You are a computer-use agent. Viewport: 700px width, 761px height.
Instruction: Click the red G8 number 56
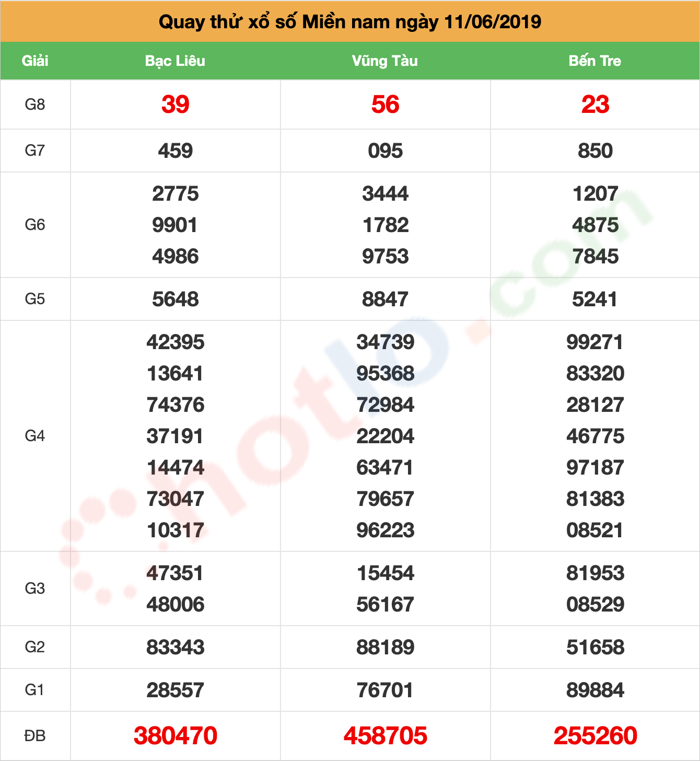click(386, 105)
